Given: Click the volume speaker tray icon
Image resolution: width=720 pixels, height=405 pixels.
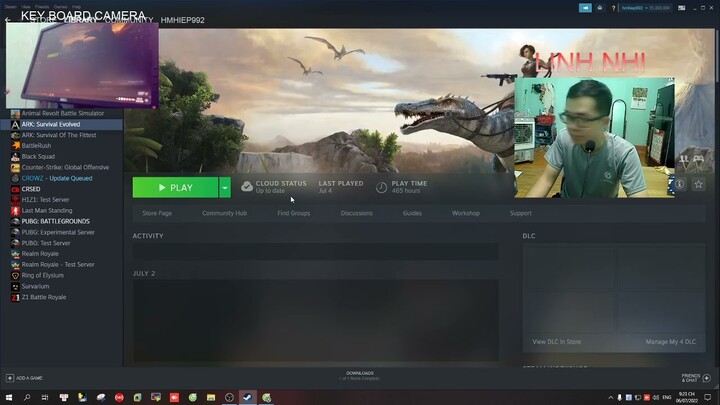Looking at the screenshot, I should pyautogui.click(x=656, y=397).
